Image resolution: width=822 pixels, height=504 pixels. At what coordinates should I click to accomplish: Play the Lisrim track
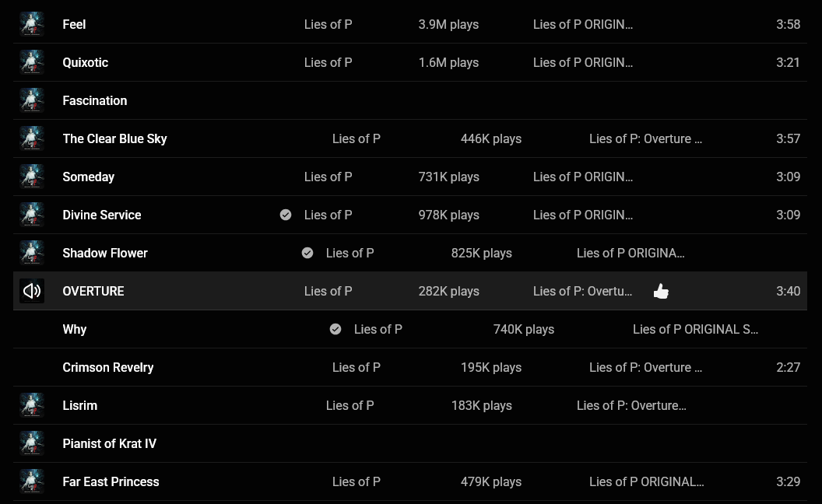79,405
